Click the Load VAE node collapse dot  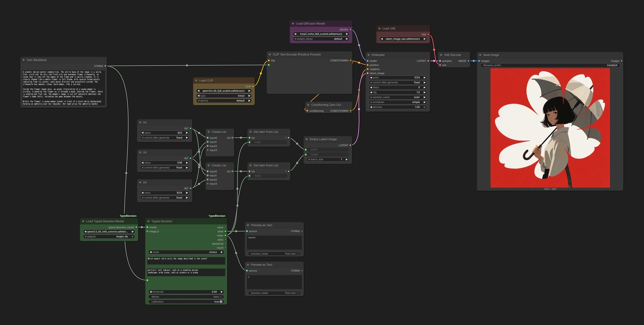[x=379, y=28]
